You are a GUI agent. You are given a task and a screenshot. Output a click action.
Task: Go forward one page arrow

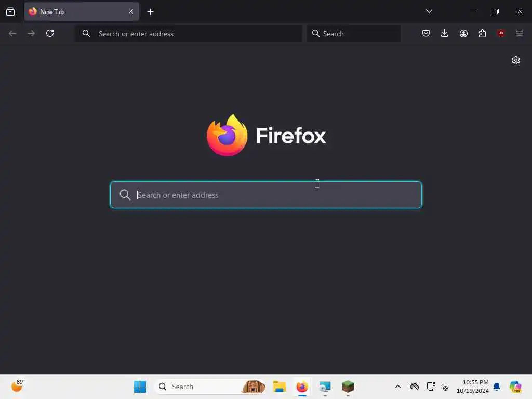[31, 33]
